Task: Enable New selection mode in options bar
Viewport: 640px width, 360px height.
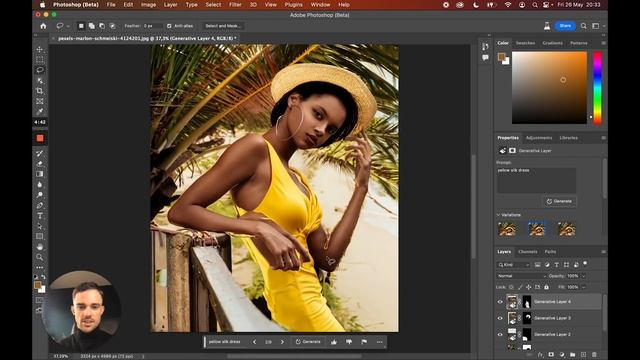Action: click(81, 26)
